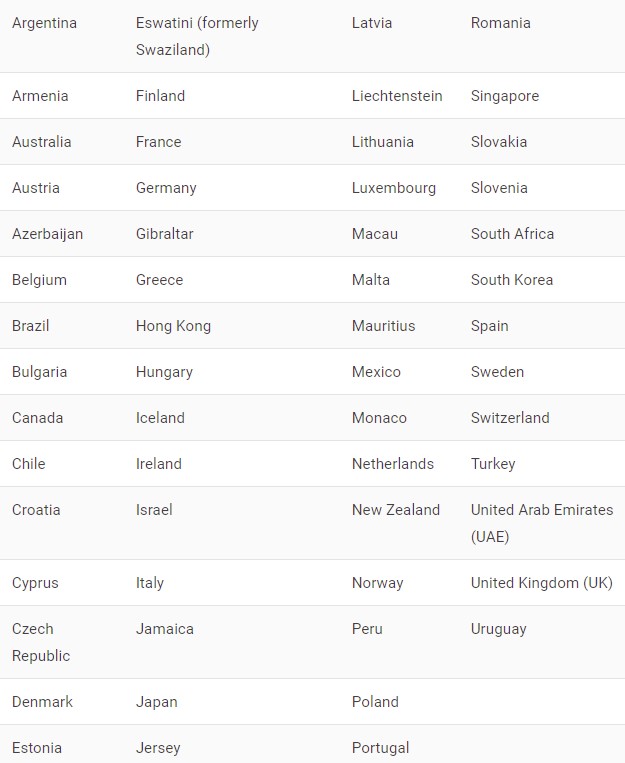Screen dimensions: 625x763
Task: Click the Argentina table cell
Action: click(44, 23)
